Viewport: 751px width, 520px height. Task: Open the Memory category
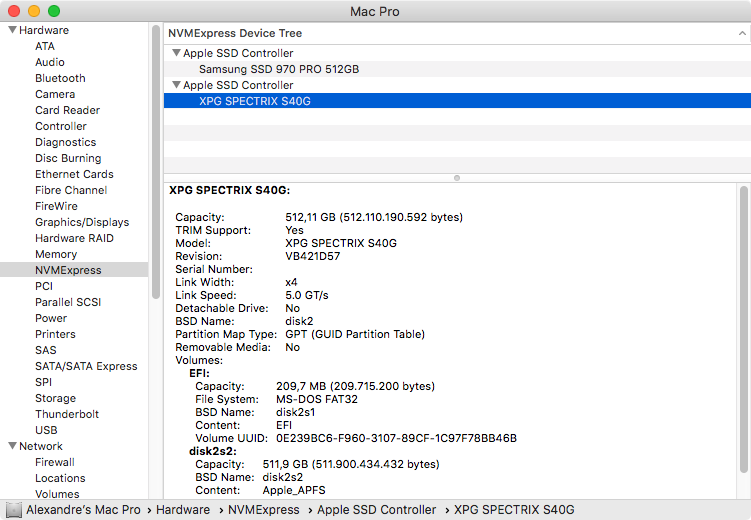(x=56, y=254)
